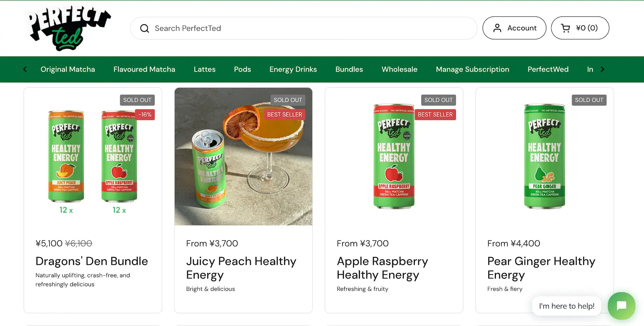
Task: Open the Pods menu item
Action: [243, 69]
